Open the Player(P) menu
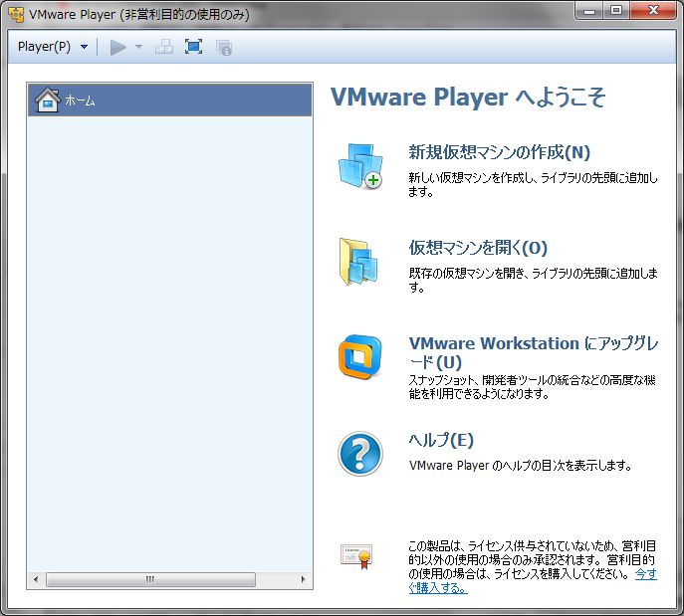 point(44,46)
